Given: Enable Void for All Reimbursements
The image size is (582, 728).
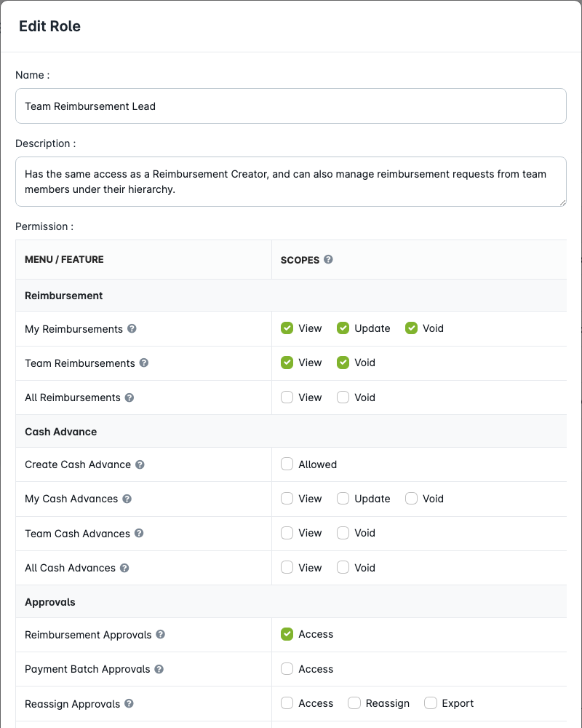Looking at the screenshot, I should point(343,397).
